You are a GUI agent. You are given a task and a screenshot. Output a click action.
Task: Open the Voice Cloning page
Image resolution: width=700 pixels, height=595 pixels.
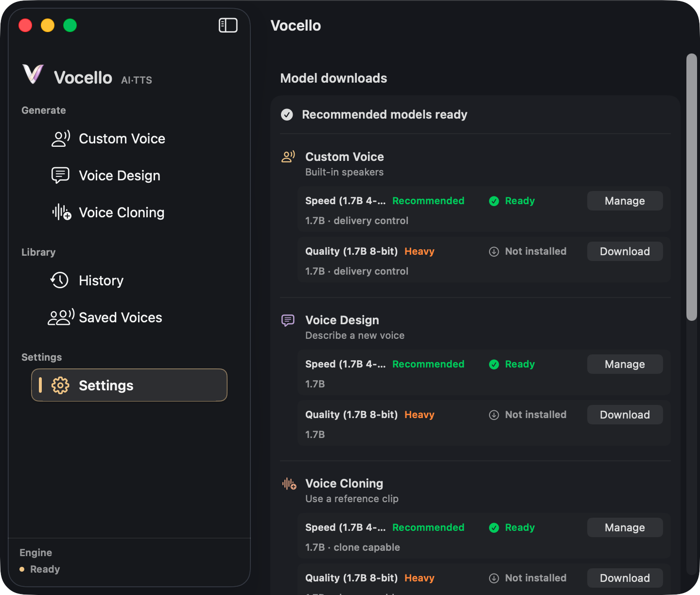point(129,212)
